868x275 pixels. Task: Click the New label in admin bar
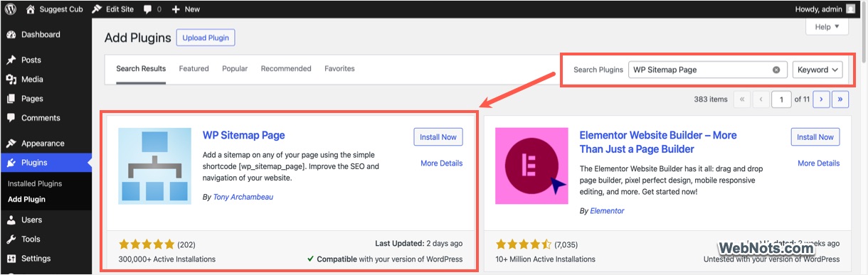[192, 9]
